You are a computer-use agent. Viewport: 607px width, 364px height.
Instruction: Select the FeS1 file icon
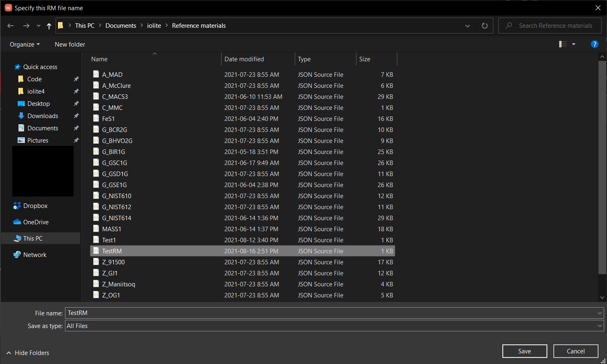point(96,118)
